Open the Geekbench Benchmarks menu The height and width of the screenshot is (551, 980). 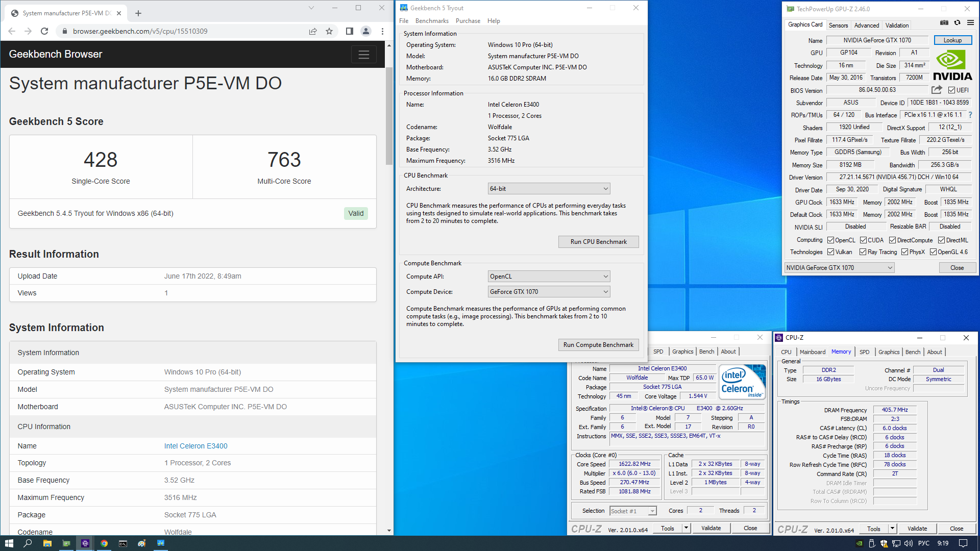432,21
